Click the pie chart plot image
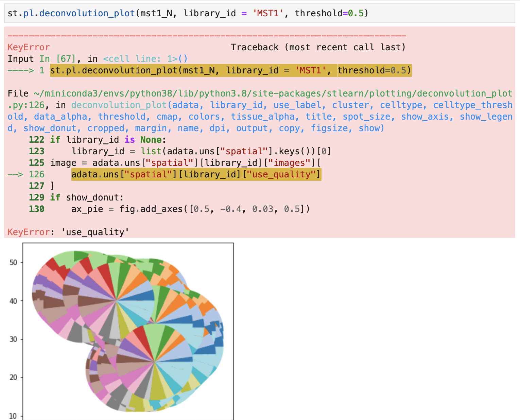 point(129,330)
